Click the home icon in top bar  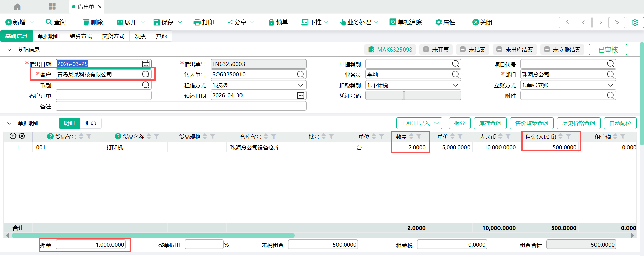17,7
